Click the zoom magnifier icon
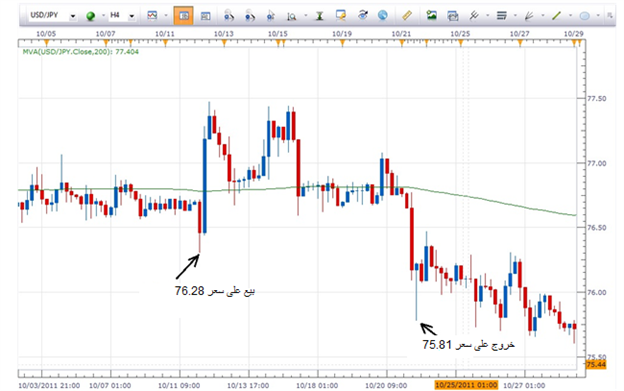The image size is (624, 391). pos(292,16)
